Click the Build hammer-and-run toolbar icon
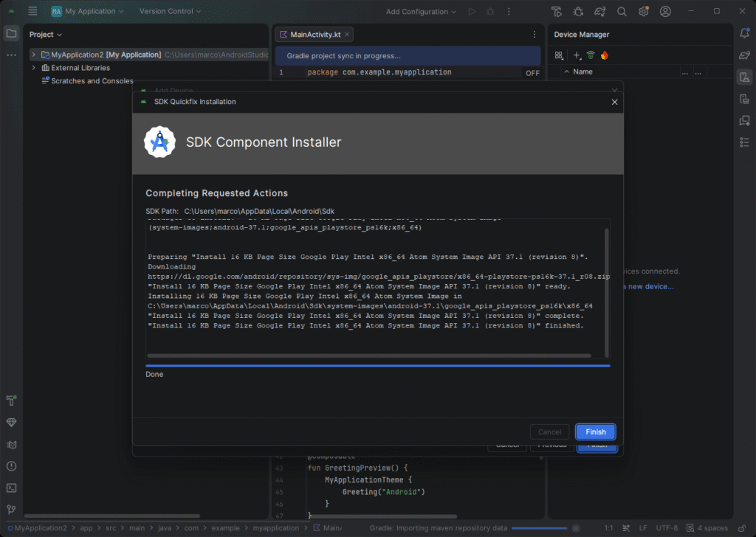Image resolution: width=756 pixels, height=537 pixels. coord(557,12)
